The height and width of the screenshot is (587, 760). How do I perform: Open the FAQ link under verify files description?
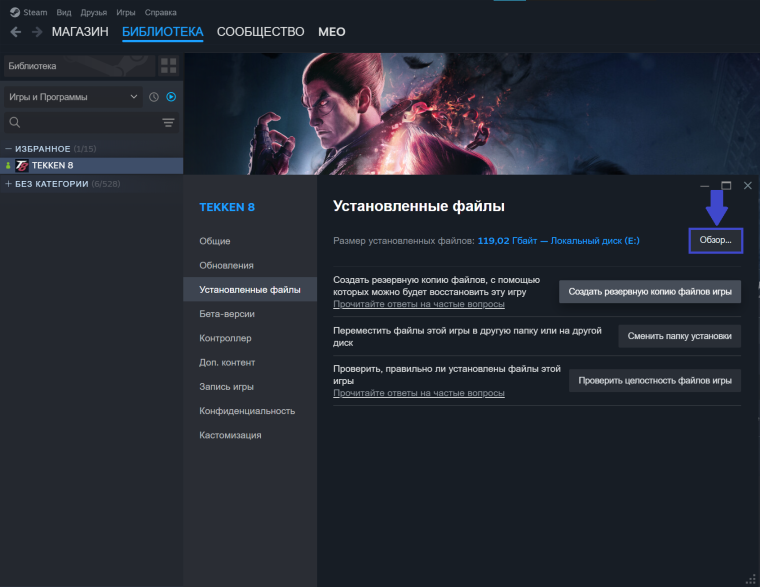pos(419,393)
